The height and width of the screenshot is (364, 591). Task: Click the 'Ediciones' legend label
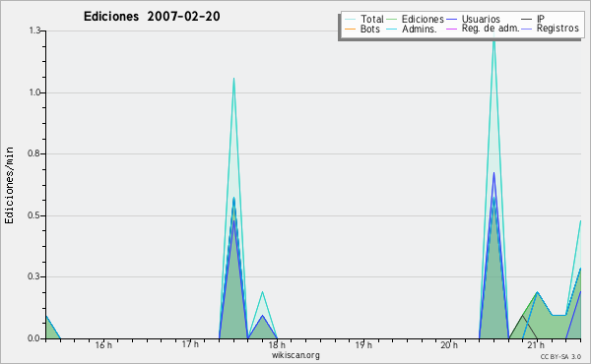[423, 19]
